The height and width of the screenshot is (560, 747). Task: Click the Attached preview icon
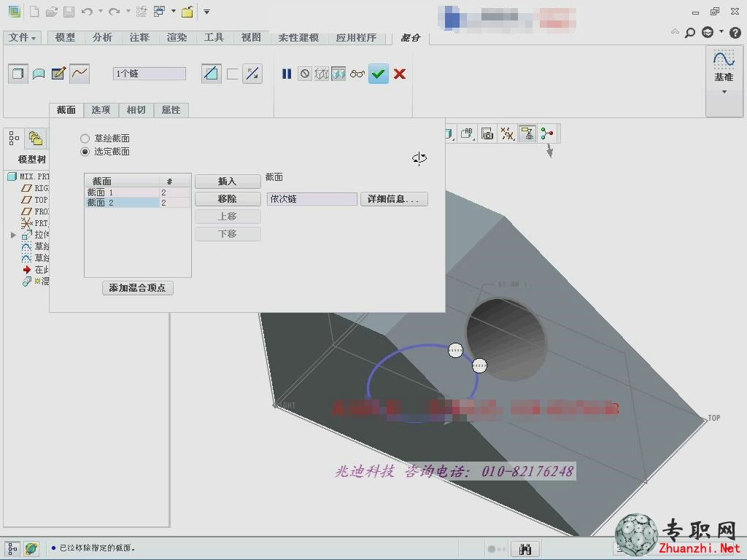338,74
